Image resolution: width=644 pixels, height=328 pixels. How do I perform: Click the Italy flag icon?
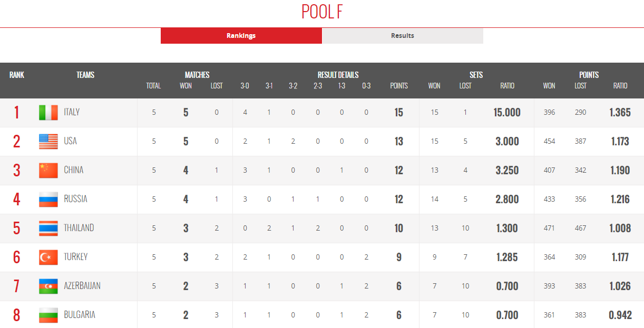(x=48, y=112)
